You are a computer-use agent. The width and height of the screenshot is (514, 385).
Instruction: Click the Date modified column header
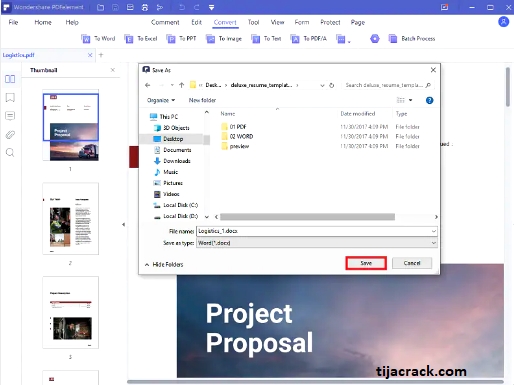pos(358,114)
